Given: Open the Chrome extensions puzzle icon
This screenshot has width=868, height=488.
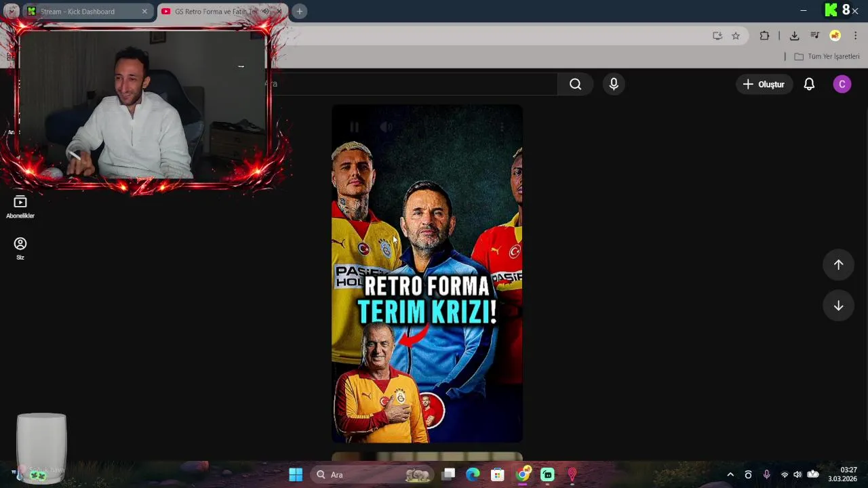Looking at the screenshot, I should point(764,36).
